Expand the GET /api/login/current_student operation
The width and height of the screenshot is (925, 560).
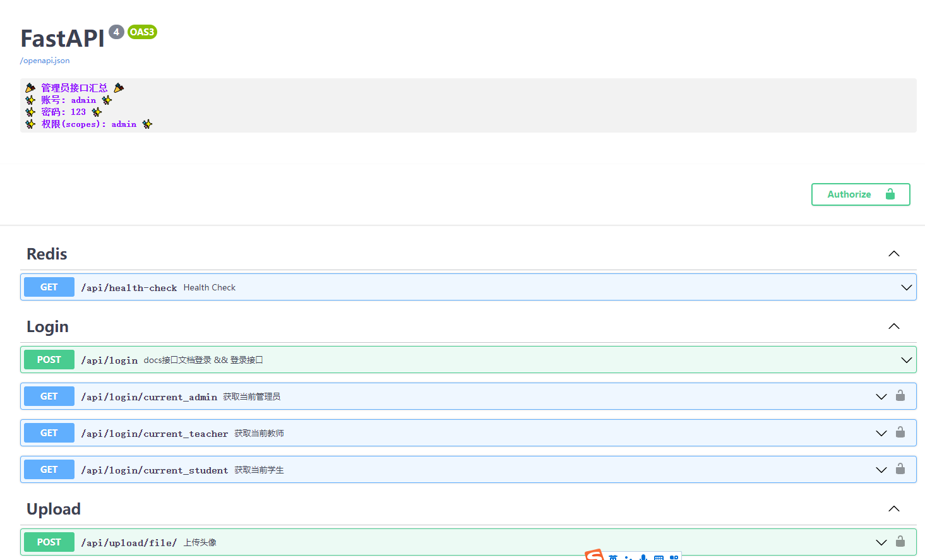(881, 469)
